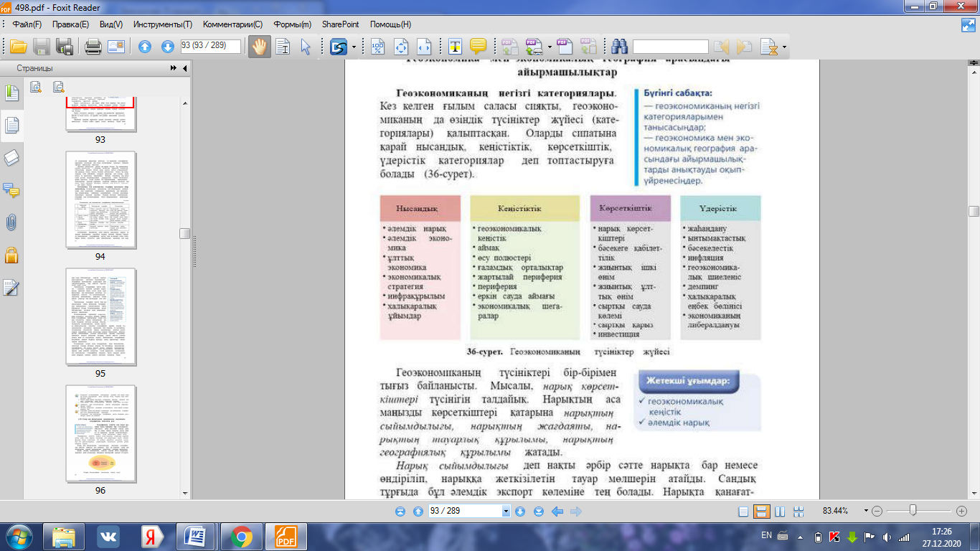Open the binoculars search tool
The image size is (980, 551).
(x=620, y=47)
